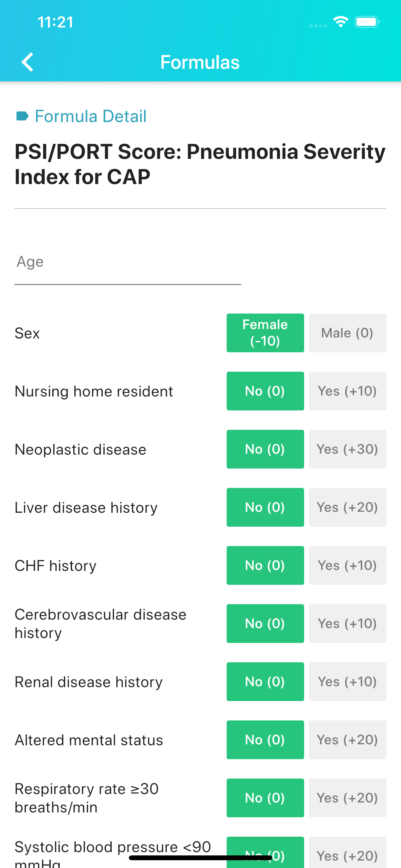Select Female (-10) for Sex

[x=265, y=333]
